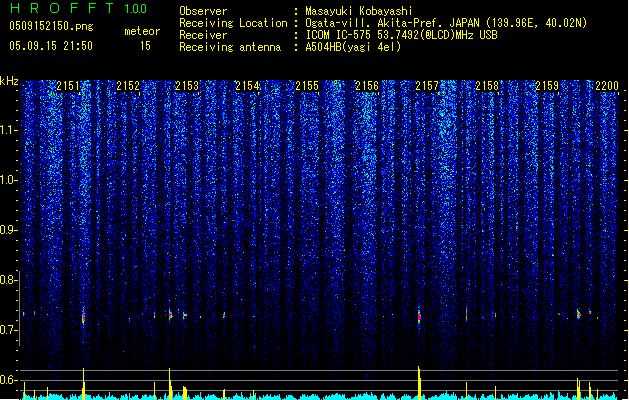Screen dimensions: 629x400
Task: Click the 2156 time marker
Action: (x=367, y=85)
